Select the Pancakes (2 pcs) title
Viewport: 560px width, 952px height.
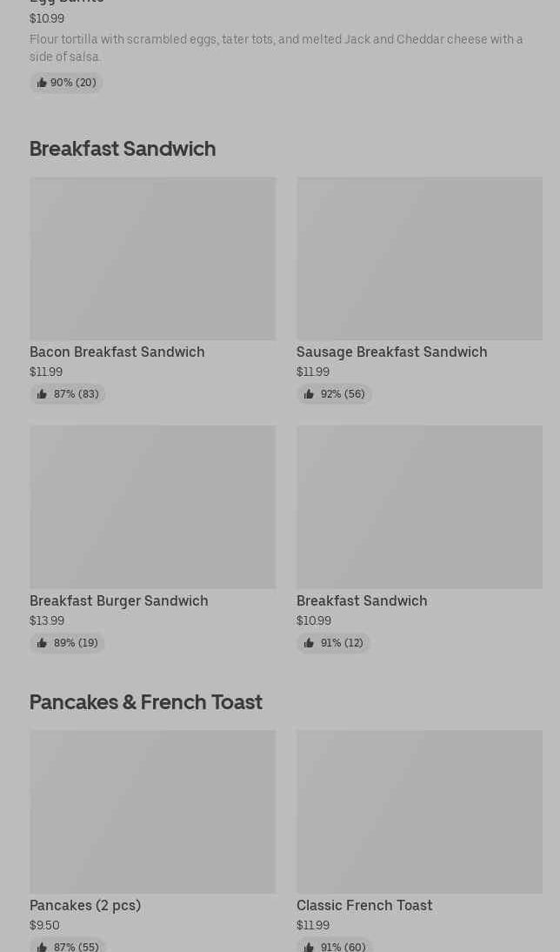85,905
